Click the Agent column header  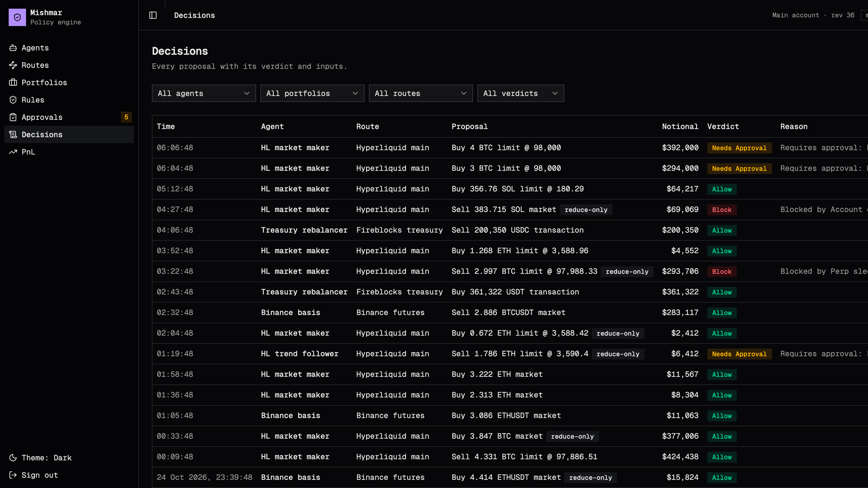[x=272, y=127]
